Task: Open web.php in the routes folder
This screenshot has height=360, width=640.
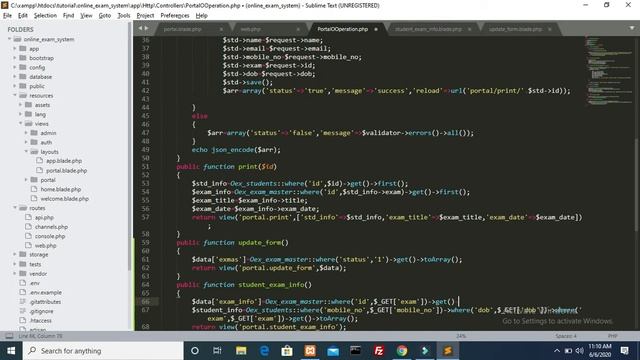Action: pos(45,246)
